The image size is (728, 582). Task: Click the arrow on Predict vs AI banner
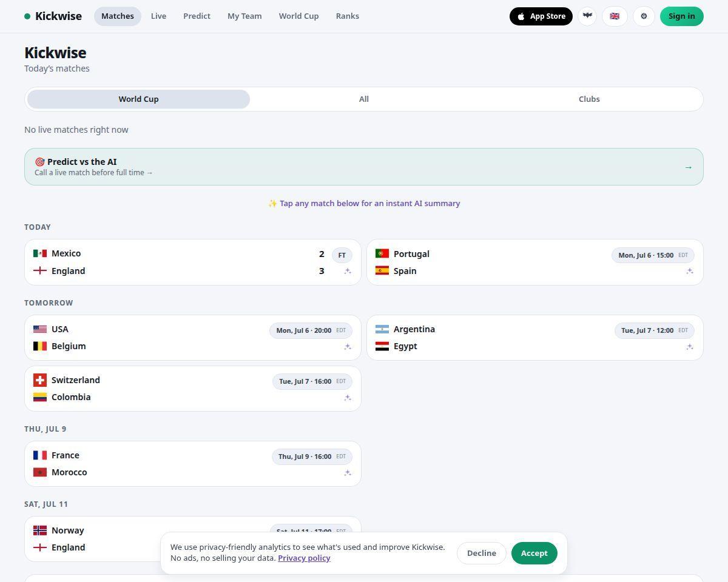coord(688,167)
